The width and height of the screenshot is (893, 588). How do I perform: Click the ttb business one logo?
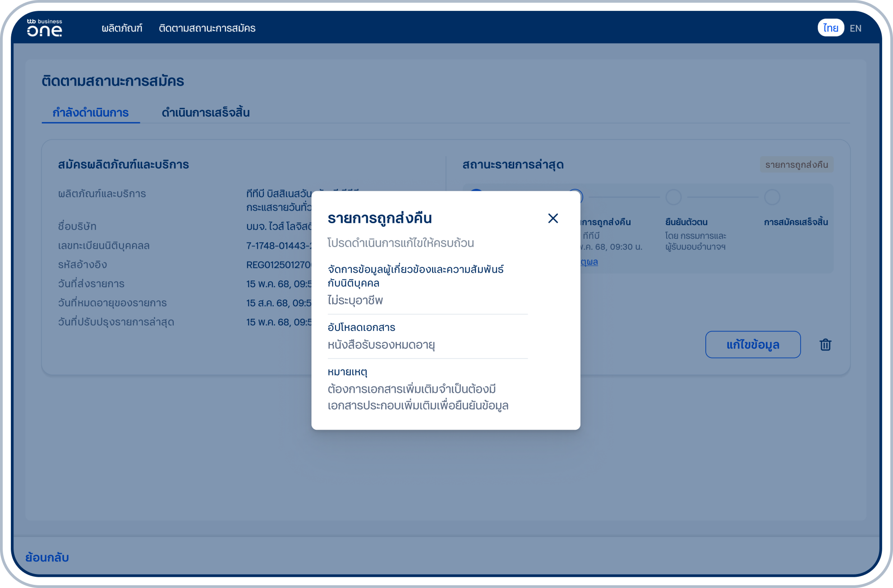point(45,28)
